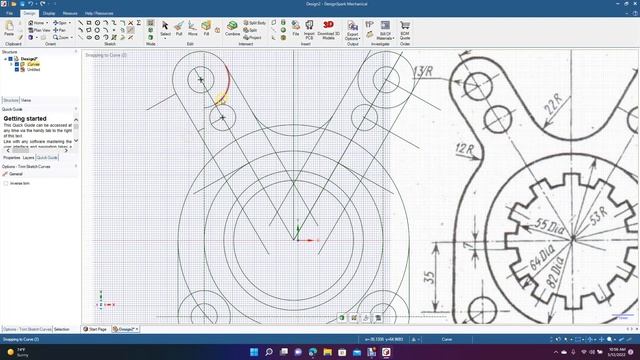Choose the Ellipse sketch tool
This screenshot has width=640, height=360.
[89, 38]
